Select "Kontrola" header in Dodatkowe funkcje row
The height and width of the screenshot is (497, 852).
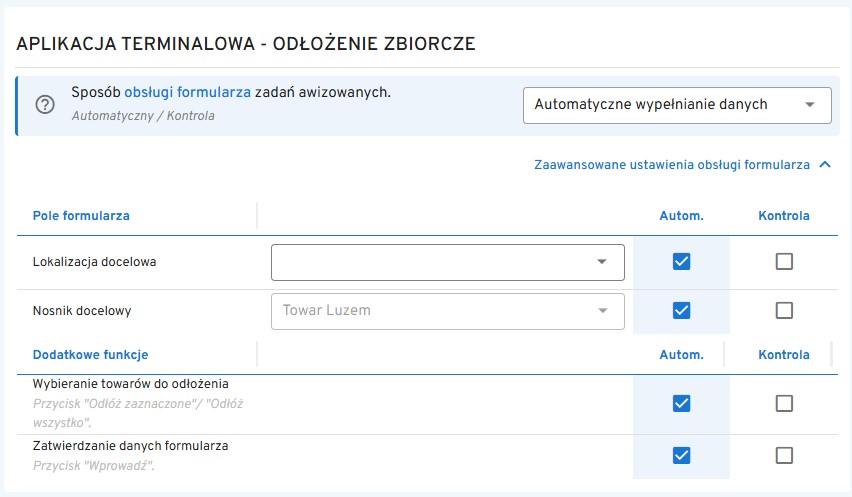click(783, 355)
